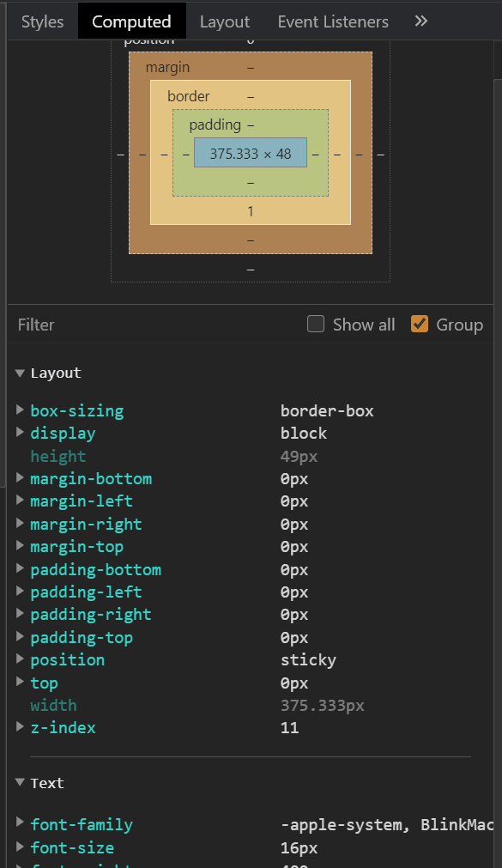Expand the padding-top property
Screen dimensions: 502x868
[20, 636]
